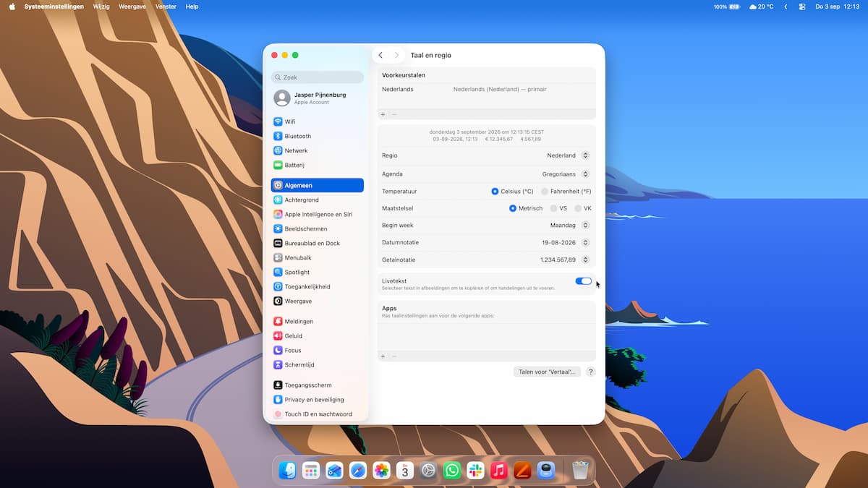Open Toegankelijkheid settings in the sidebar

pos(317,286)
